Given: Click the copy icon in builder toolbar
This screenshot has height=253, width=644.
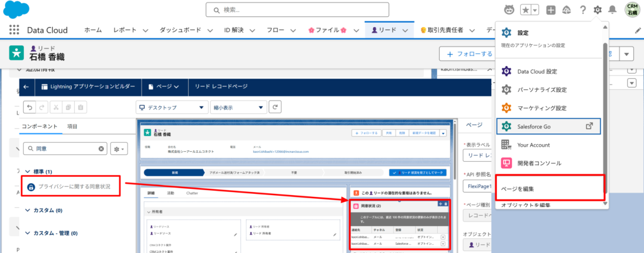Looking at the screenshot, I should point(68,107).
